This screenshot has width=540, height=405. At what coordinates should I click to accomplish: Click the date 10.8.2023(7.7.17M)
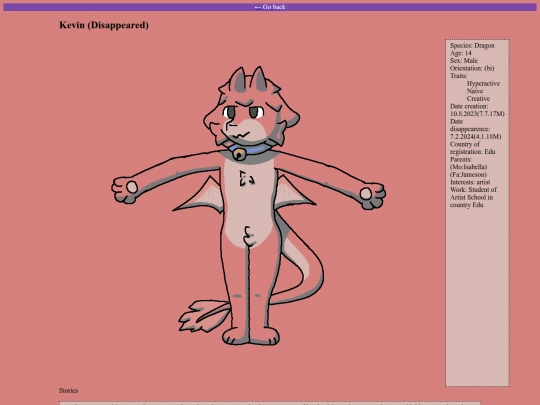tap(477, 114)
